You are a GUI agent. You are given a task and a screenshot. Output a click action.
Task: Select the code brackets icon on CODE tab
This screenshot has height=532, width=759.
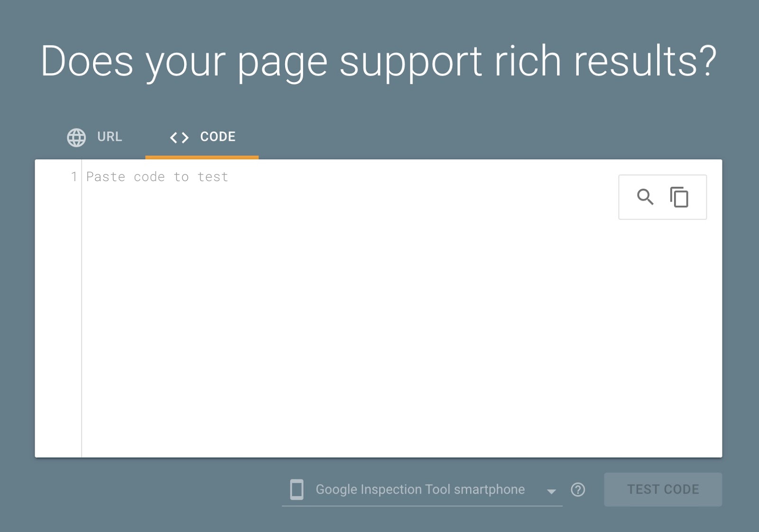[x=179, y=138]
